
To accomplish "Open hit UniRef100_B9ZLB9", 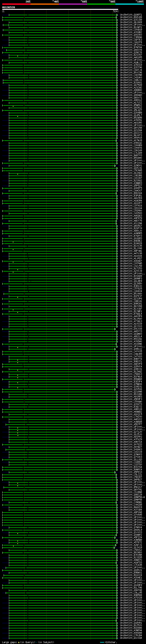I will [x=131, y=17].
